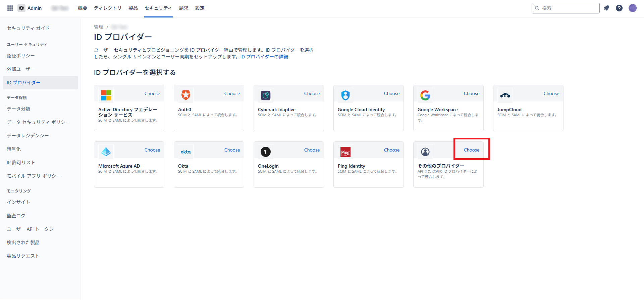Click the Cyberark Idaptive card title
This screenshot has width=644, height=300.
277,110
